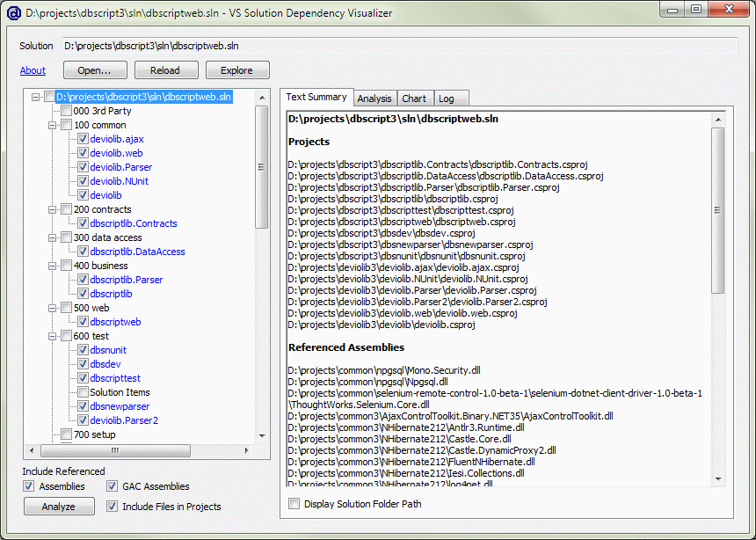The width and height of the screenshot is (756, 540).
Task: Enable Display Solution Folder Path
Action: (x=294, y=504)
